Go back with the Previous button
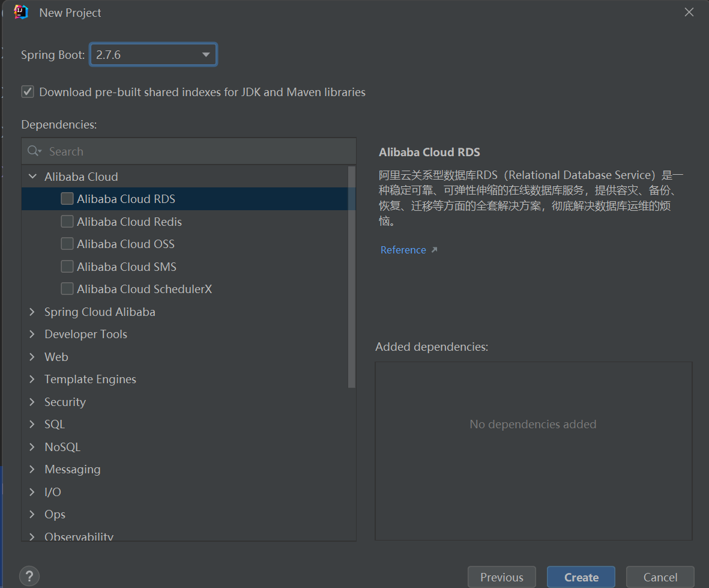709x588 pixels. click(502, 577)
